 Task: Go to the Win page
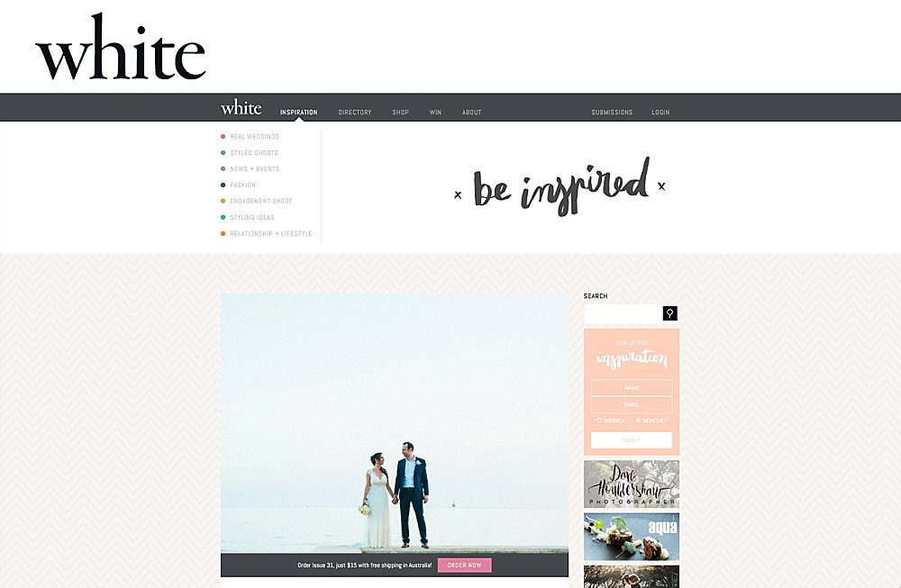[x=435, y=113]
